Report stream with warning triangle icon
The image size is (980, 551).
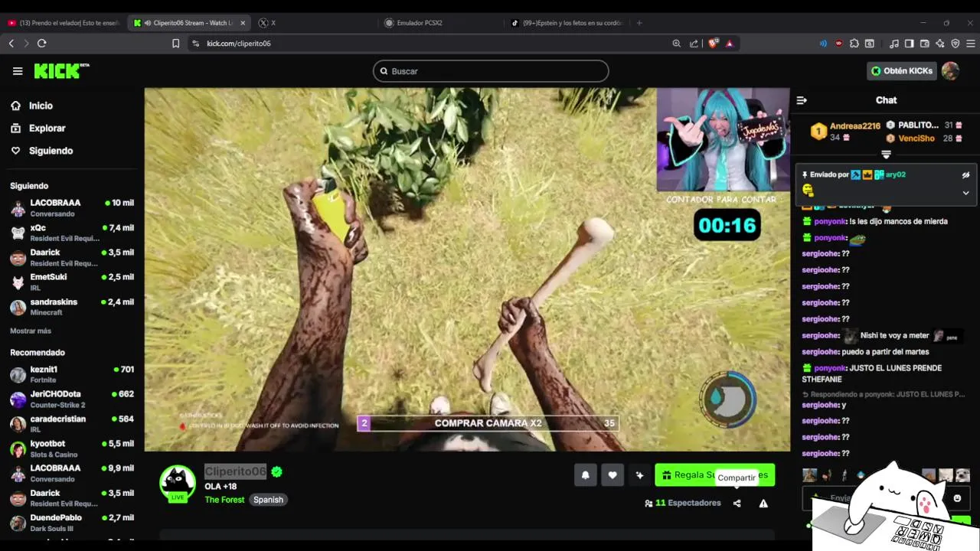click(763, 504)
